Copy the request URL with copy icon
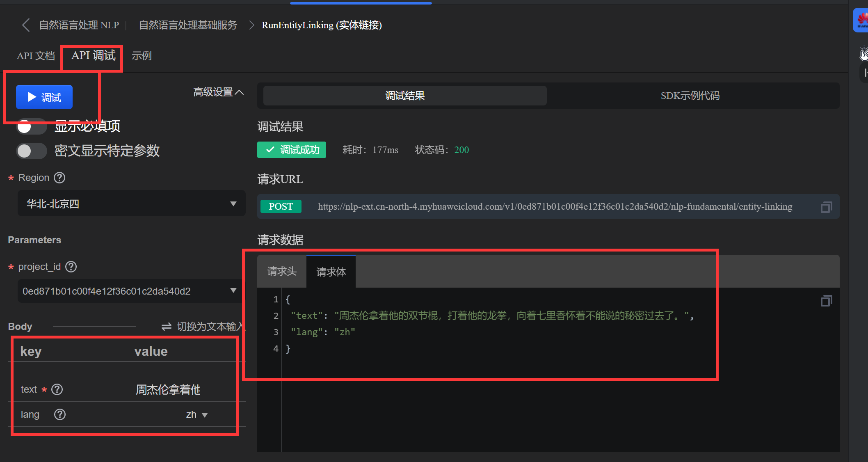Image resolution: width=868 pixels, height=462 pixels. point(826,207)
